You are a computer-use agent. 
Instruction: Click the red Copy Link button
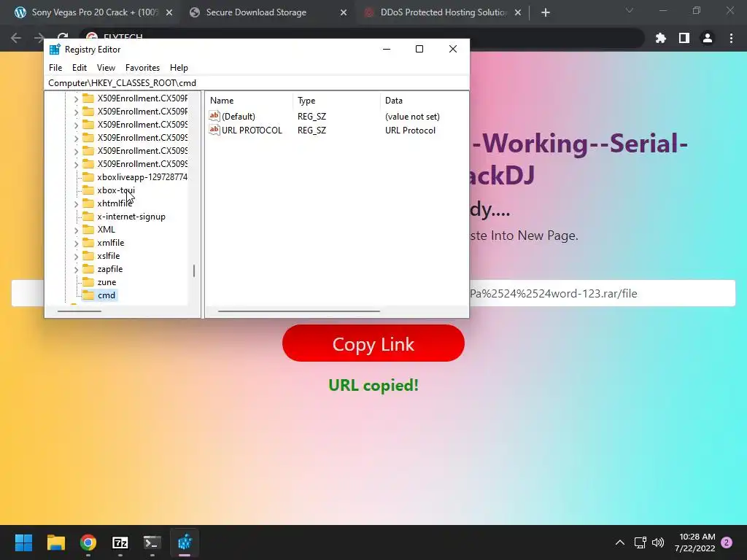coord(373,343)
